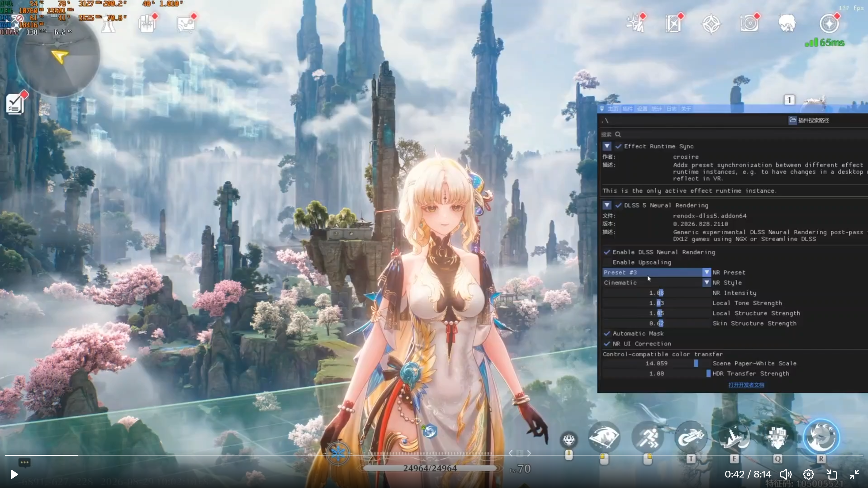Toggle the DLSS 5 Neural Rendering add-on checkbox
The width and height of the screenshot is (868, 488).
(618, 205)
